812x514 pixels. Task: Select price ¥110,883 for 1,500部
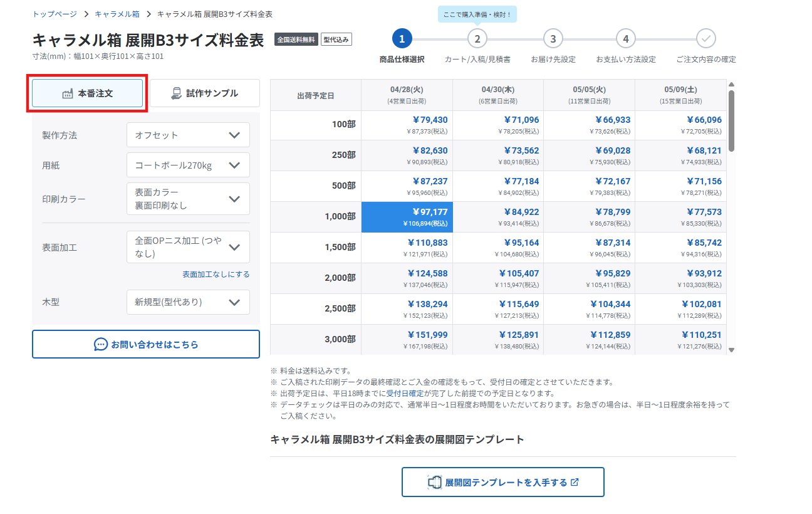click(x=407, y=248)
